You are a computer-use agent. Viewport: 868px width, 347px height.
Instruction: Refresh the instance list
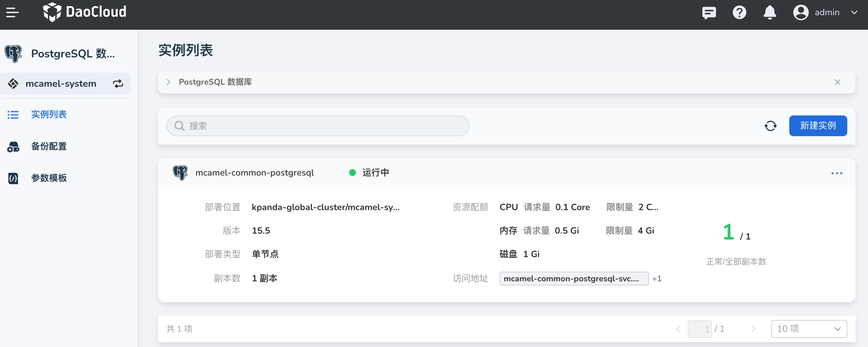[770, 126]
